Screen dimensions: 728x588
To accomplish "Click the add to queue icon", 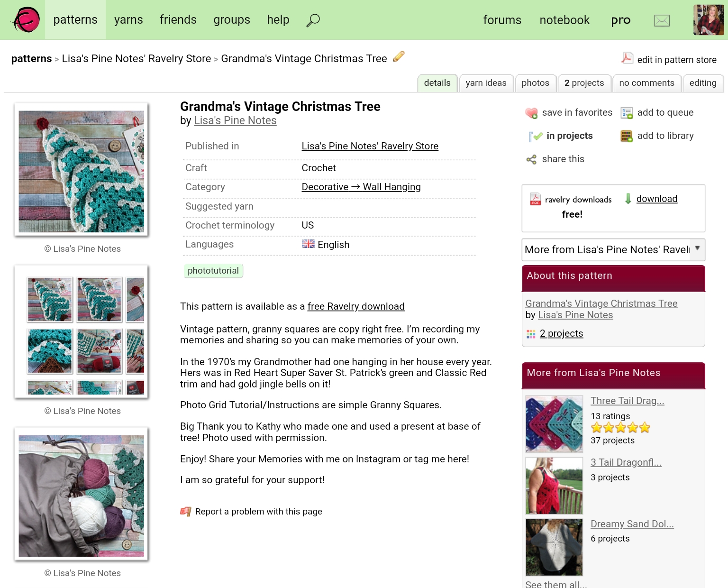I will pyautogui.click(x=627, y=113).
